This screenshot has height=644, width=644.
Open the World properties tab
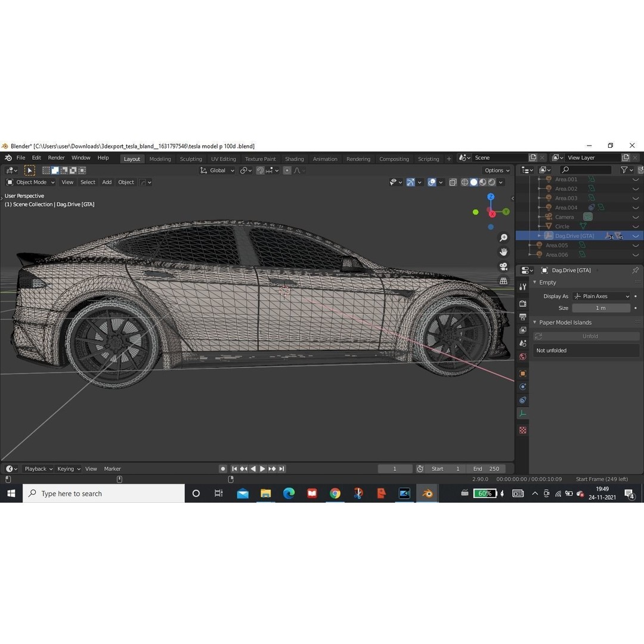tap(522, 356)
